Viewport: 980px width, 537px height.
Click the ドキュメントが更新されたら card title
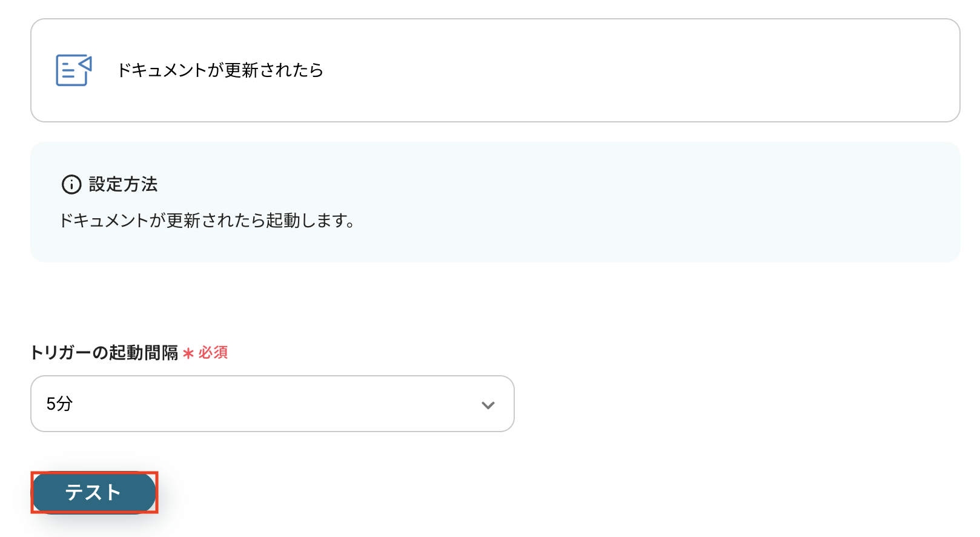coord(220,70)
